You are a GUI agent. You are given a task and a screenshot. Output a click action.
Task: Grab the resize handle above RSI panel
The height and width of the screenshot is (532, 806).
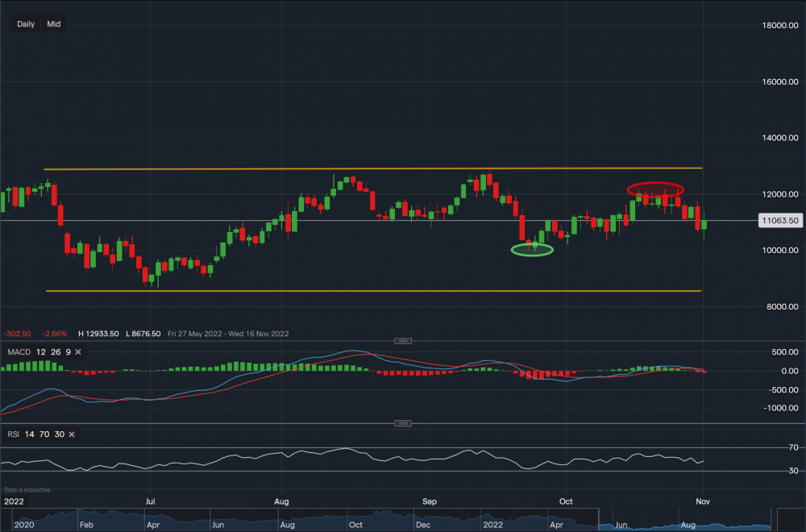pyautogui.click(x=404, y=423)
